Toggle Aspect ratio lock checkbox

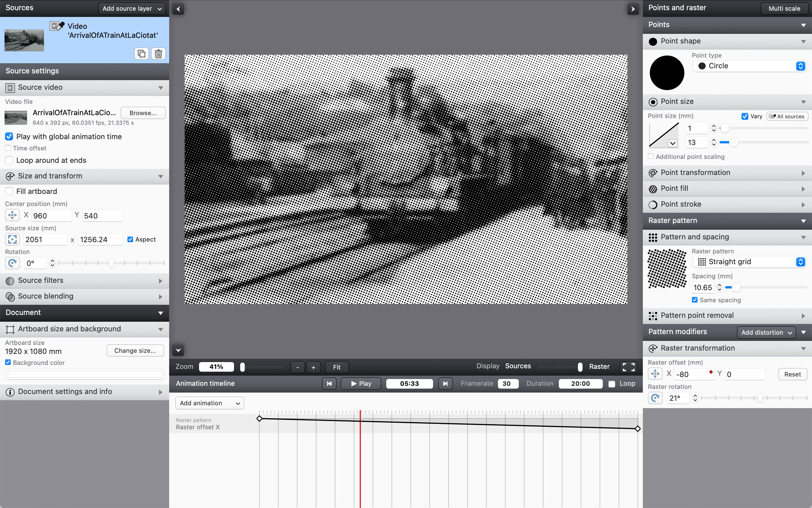[130, 239]
